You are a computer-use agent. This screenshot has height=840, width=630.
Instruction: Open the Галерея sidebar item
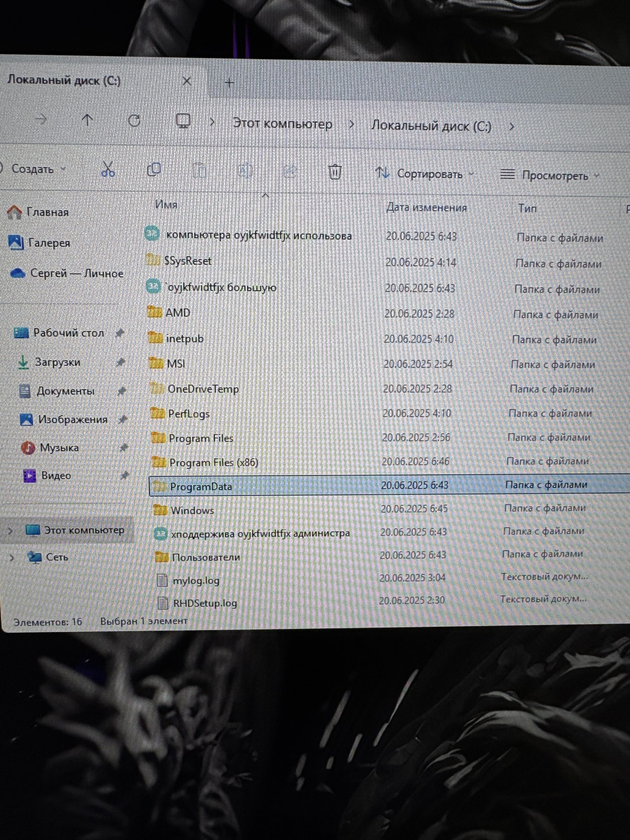click(x=49, y=243)
